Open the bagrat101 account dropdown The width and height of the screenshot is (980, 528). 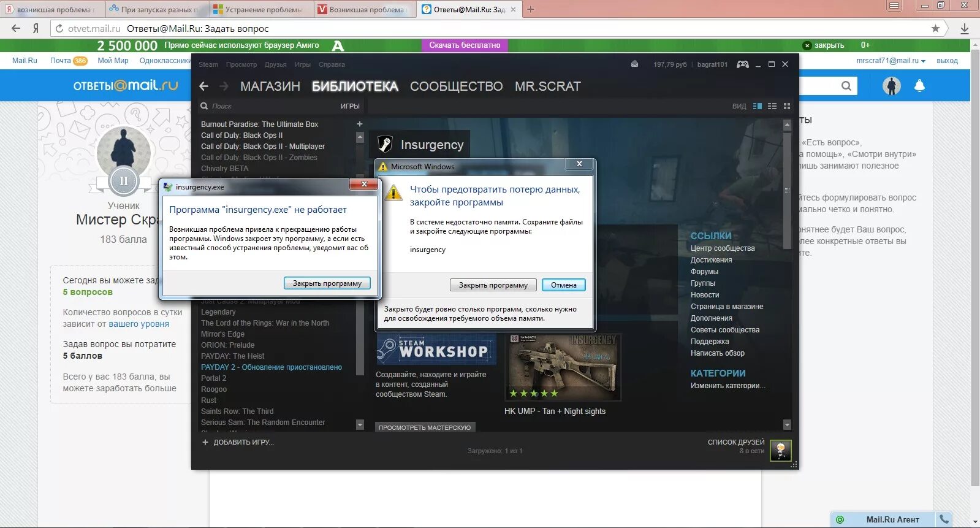point(712,64)
